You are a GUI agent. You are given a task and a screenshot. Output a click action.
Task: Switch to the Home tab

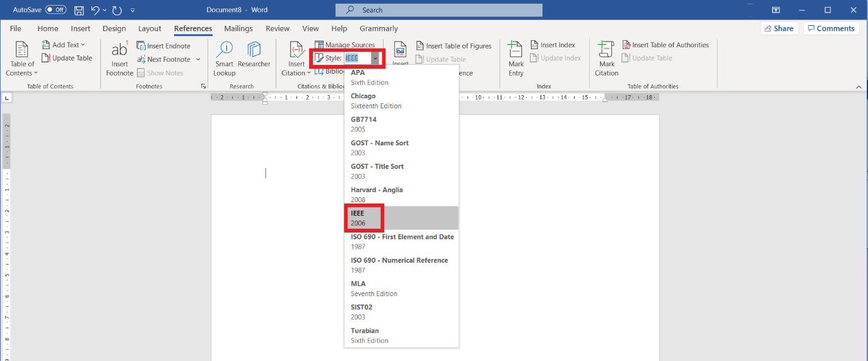coord(48,28)
